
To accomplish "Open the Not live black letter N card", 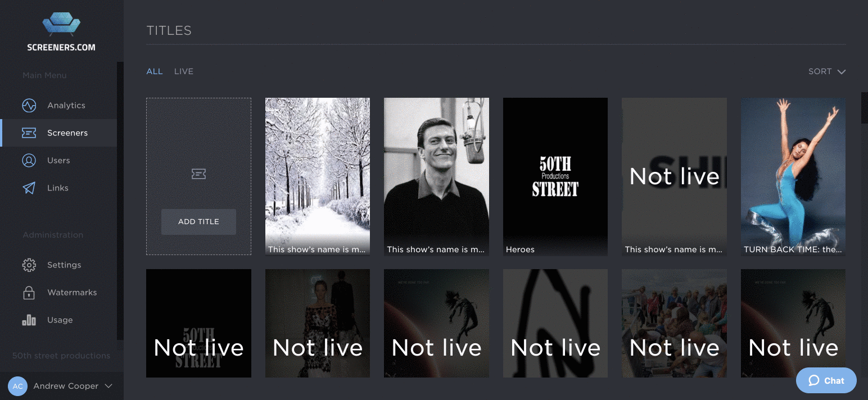I will (555, 323).
